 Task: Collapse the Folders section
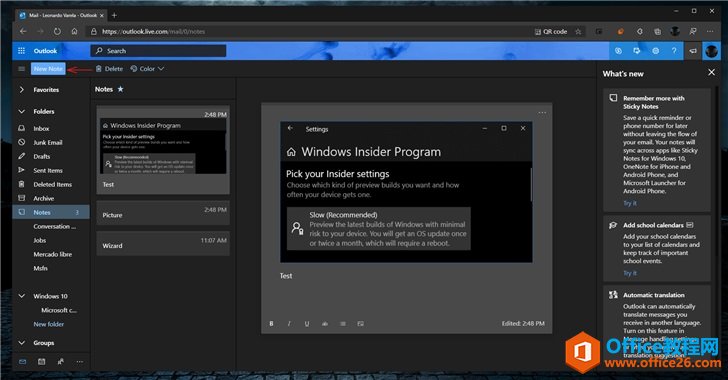22,111
